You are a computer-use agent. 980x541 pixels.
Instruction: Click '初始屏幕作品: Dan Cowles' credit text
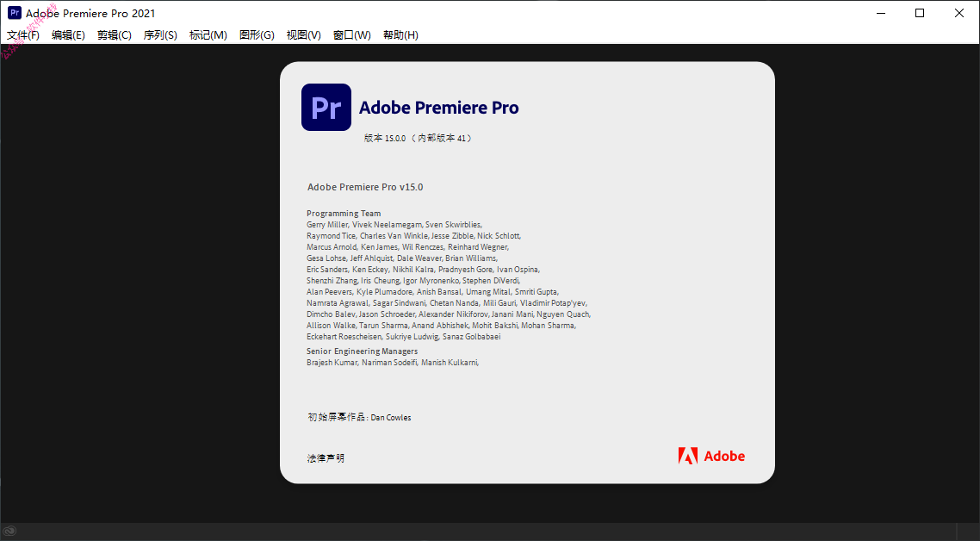coord(359,417)
